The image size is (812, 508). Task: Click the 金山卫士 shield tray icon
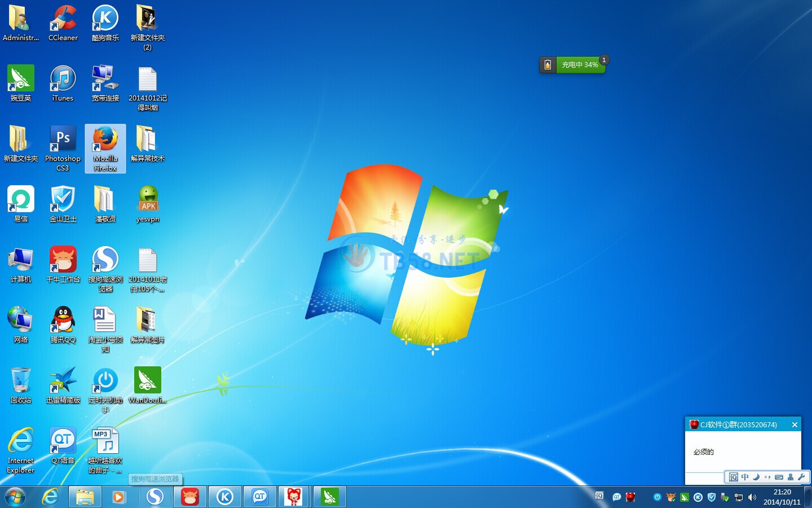pyautogui.click(x=712, y=497)
